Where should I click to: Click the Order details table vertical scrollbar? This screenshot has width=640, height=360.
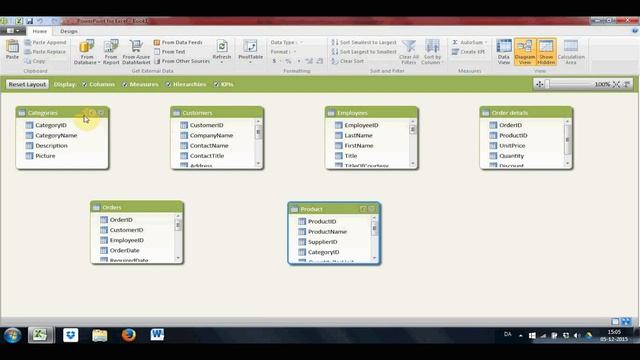pos(567,142)
